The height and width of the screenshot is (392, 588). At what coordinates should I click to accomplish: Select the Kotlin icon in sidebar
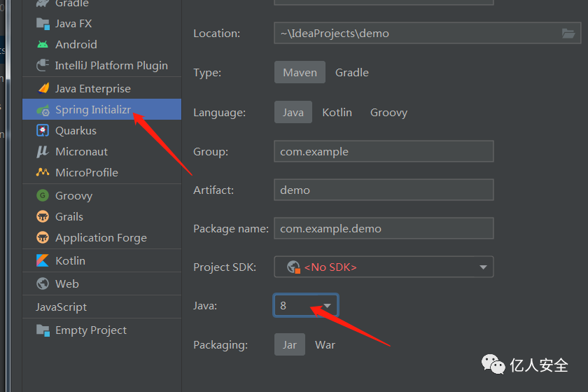(43, 261)
